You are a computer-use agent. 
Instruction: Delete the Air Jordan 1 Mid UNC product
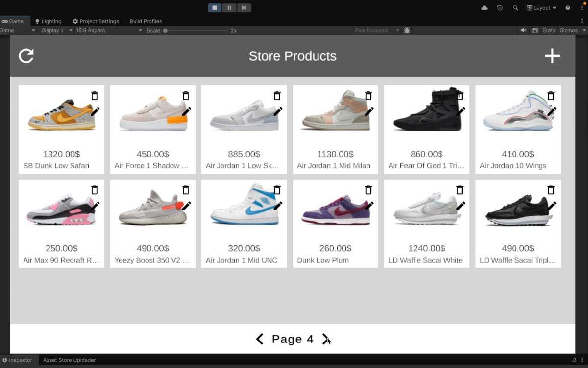click(x=277, y=190)
